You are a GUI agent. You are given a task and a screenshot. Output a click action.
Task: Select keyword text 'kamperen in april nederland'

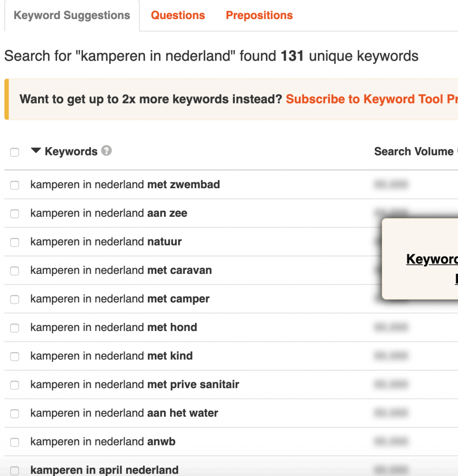(104, 470)
